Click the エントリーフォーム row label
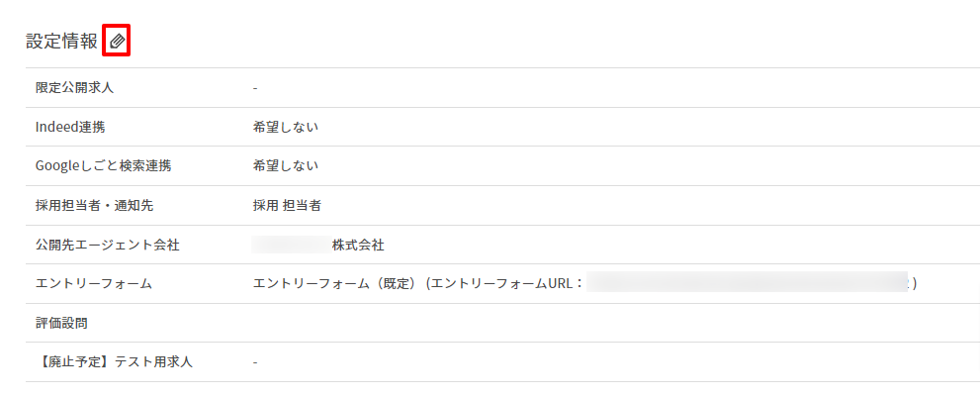 click(94, 283)
